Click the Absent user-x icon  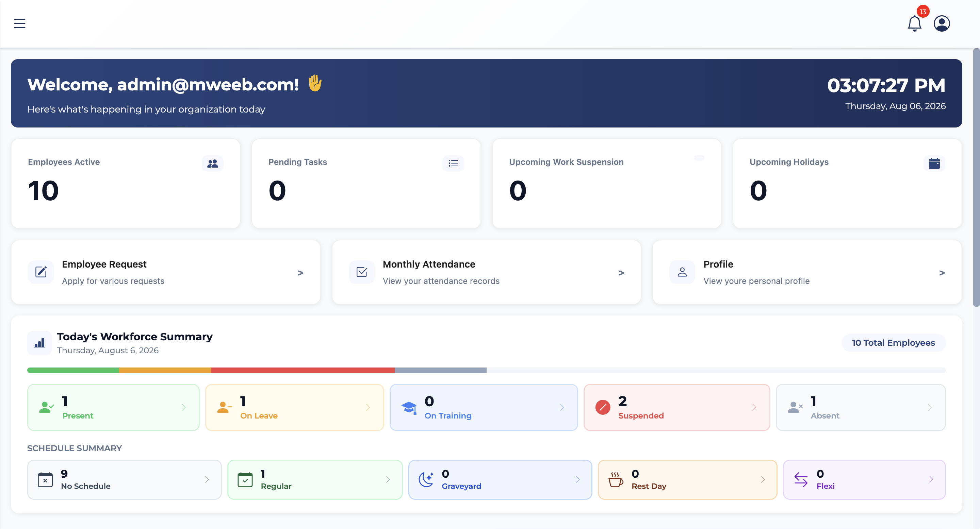(795, 407)
